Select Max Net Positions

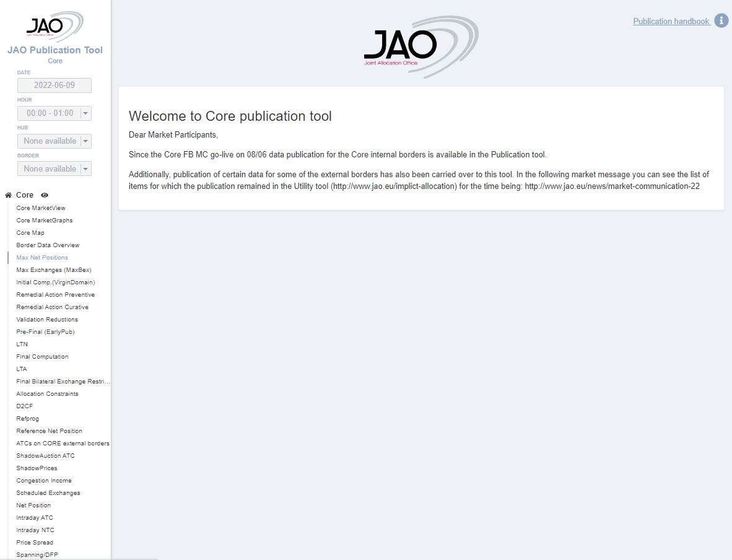point(42,257)
